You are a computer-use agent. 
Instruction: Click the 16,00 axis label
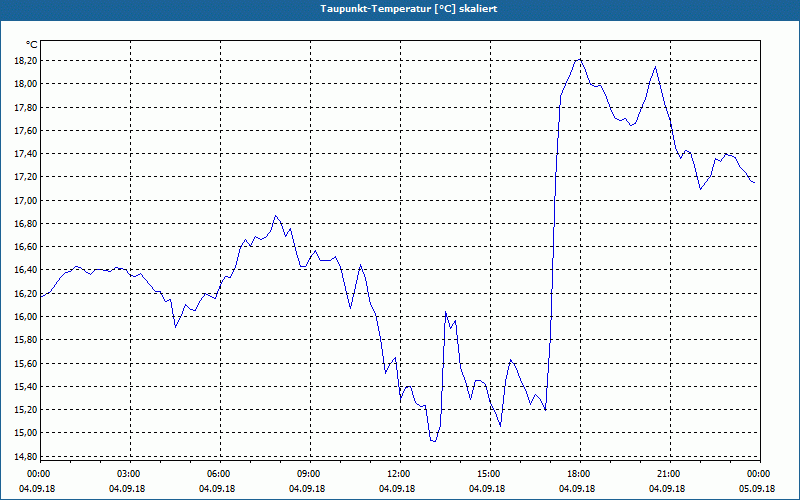28,317
